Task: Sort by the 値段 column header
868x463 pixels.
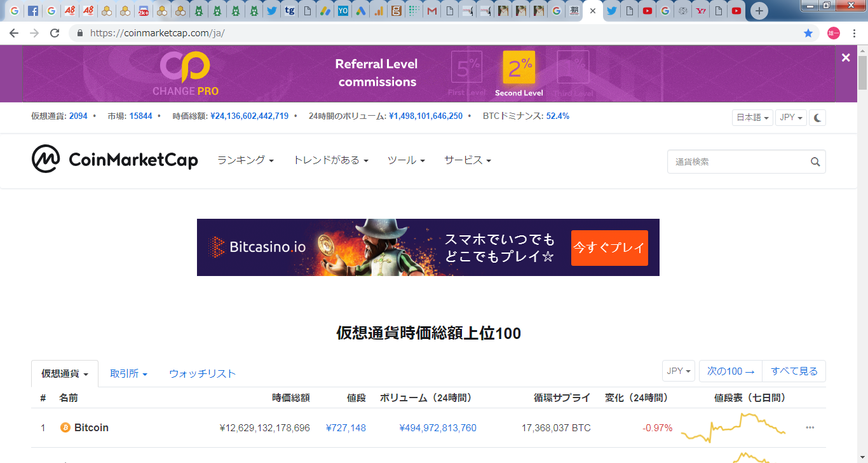Action: coord(356,398)
